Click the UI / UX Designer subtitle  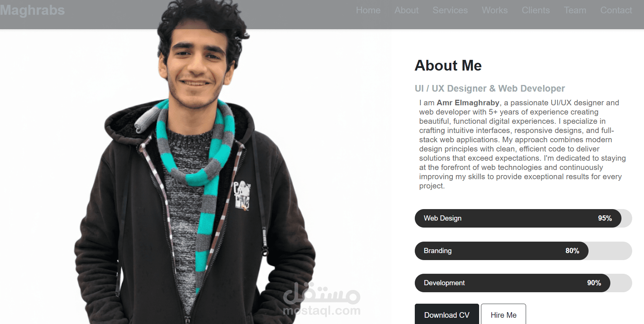490,89
